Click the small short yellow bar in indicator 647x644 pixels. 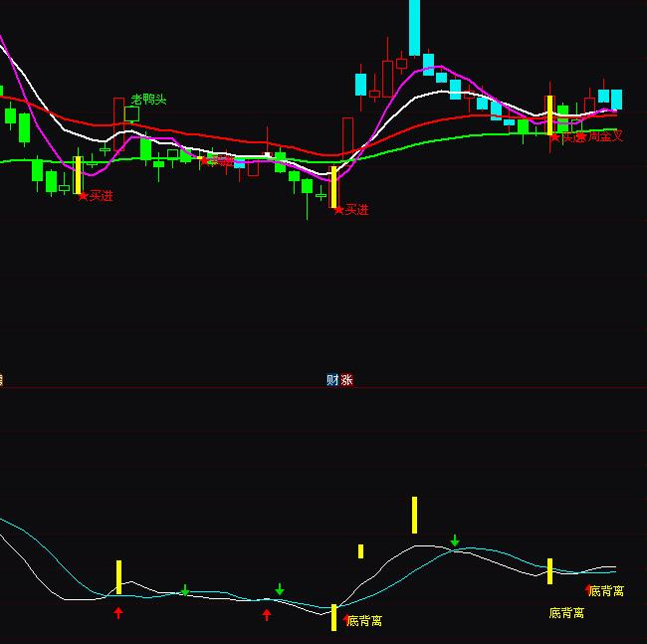click(360, 550)
